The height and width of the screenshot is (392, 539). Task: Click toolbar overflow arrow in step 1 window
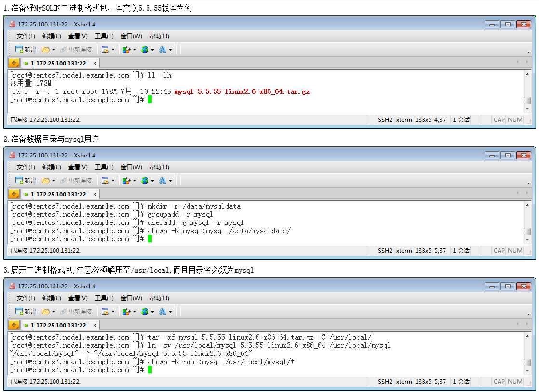coord(528,52)
